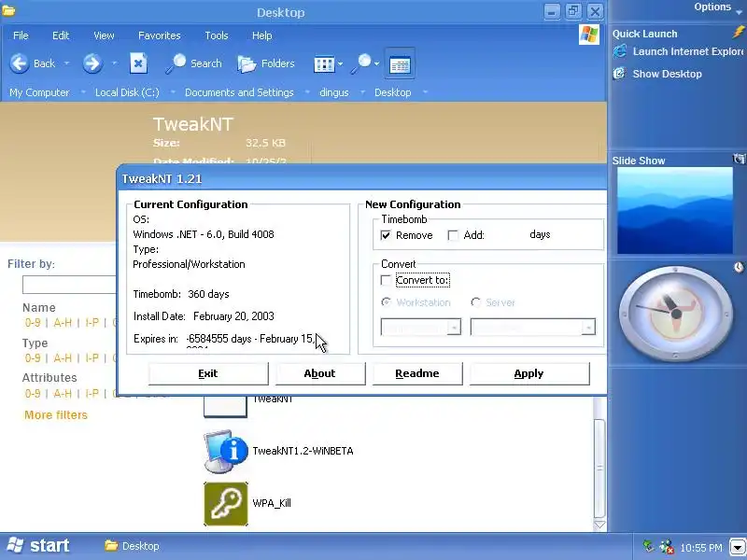Image resolution: width=747 pixels, height=560 pixels.
Task: Open Search with the magnifier icon
Action: coord(176,63)
